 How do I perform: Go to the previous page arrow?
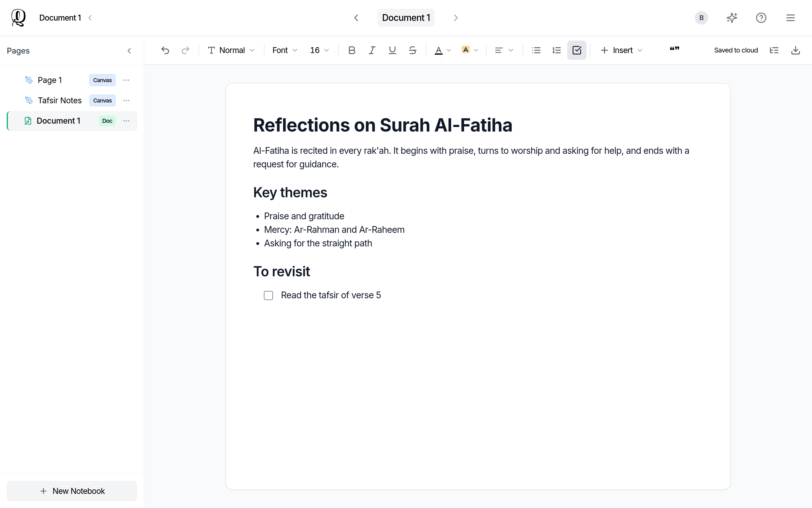tap(356, 18)
